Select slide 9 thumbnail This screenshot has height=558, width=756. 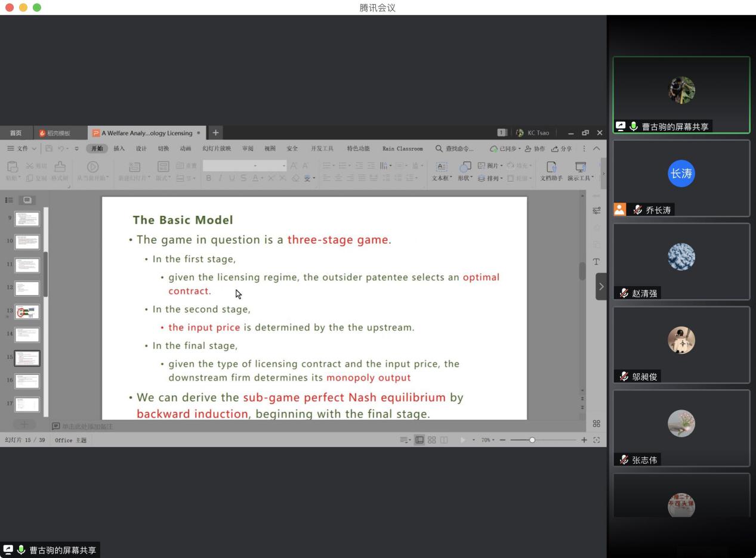click(x=27, y=219)
